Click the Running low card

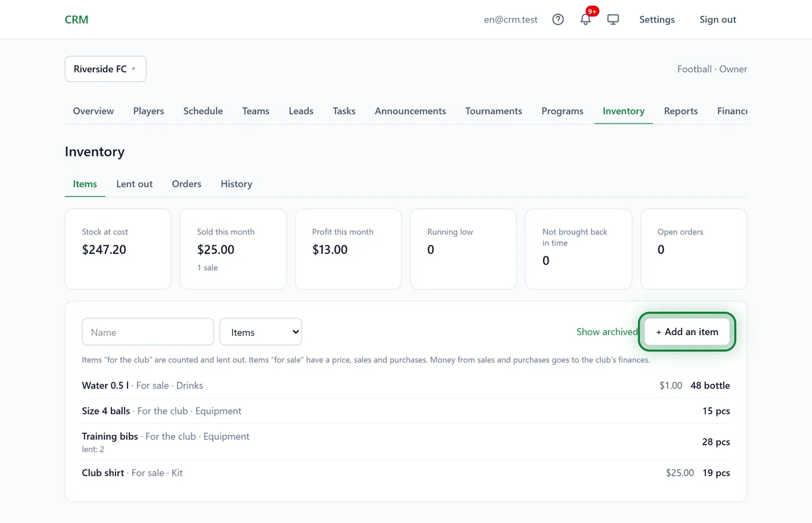(463, 249)
